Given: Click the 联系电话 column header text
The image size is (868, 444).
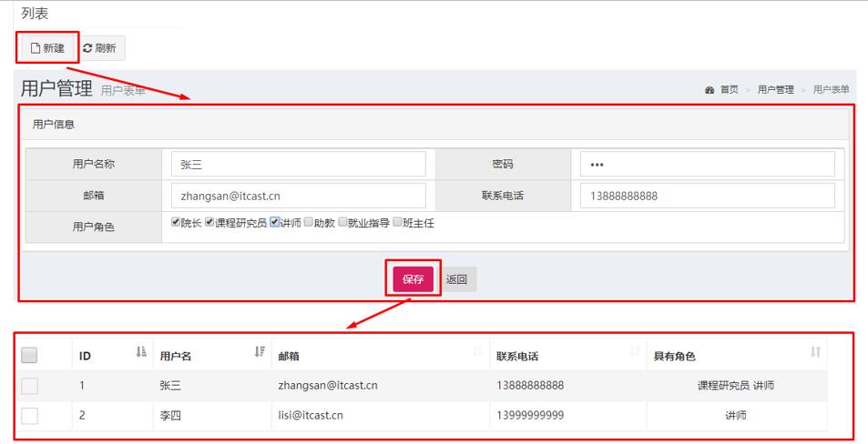Looking at the screenshot, I should point(517,356).
